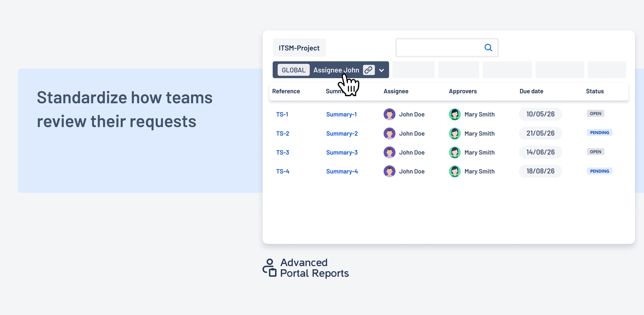
Task: Sort by the Approvers column header
Action: coord(463,91)
